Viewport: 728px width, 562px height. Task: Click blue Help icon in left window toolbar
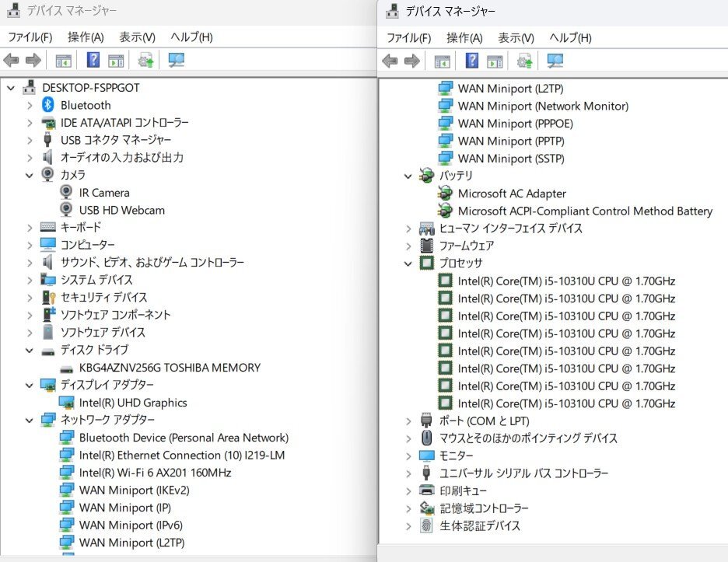point(93,60)
